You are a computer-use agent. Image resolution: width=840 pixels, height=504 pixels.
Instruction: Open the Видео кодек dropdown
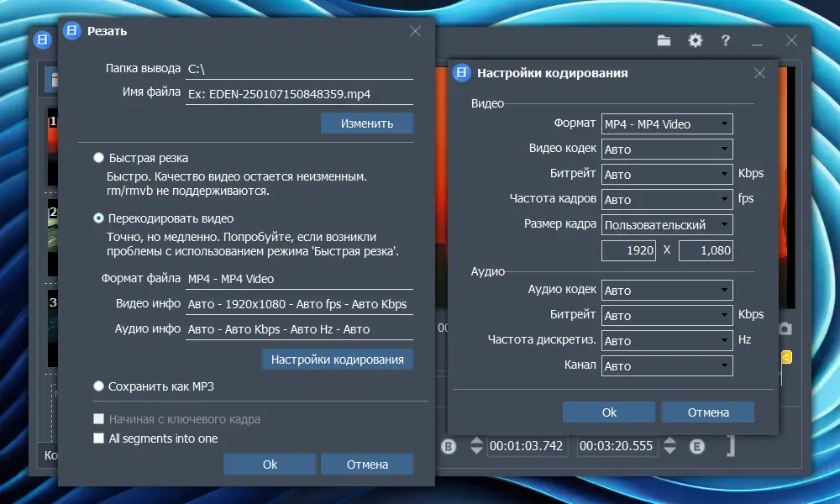point(667,150)
